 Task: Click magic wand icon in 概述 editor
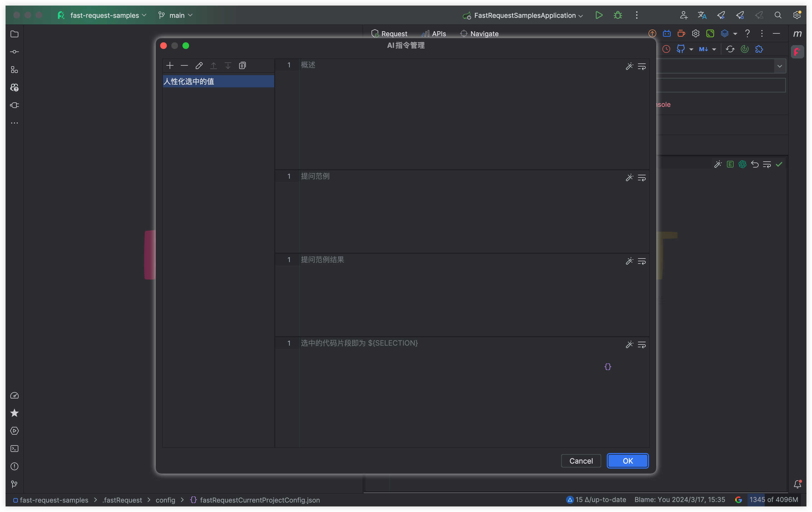(x=629, y=67)
